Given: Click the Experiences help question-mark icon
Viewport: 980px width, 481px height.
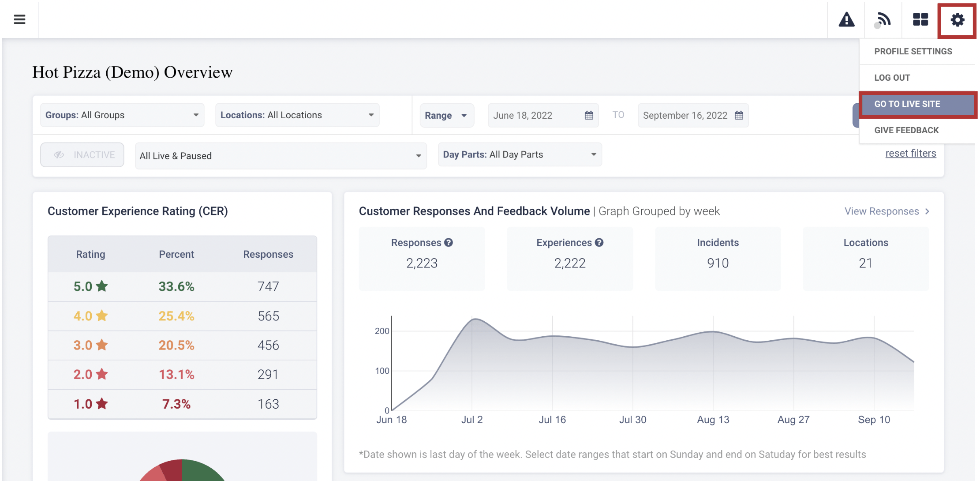Looking at the screenshot, I should (599, 242).
